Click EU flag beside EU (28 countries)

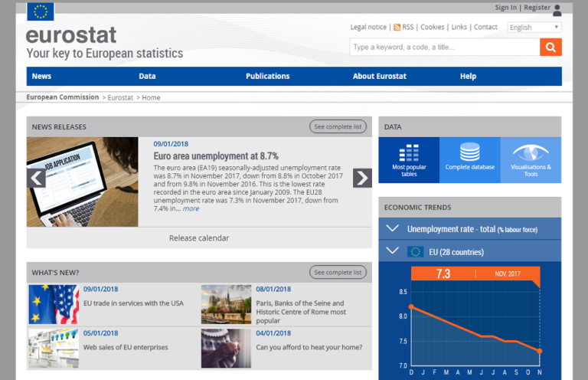pyautogui.click(x=416, y=252)
